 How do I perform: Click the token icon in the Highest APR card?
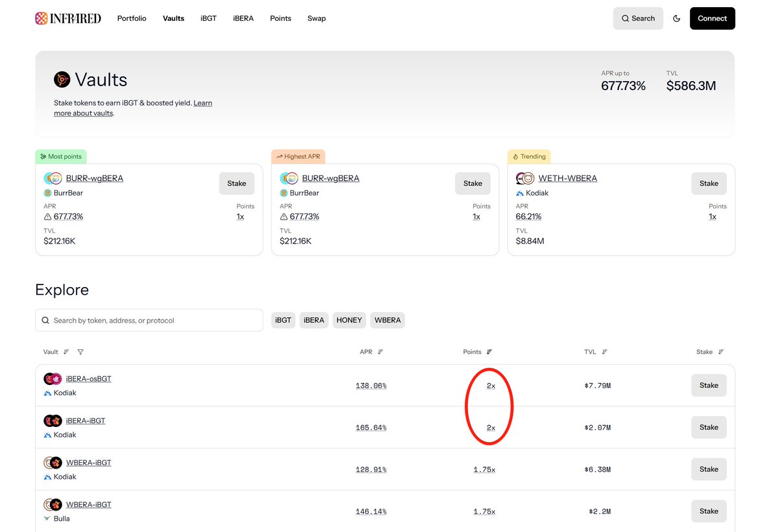point(289,178)
